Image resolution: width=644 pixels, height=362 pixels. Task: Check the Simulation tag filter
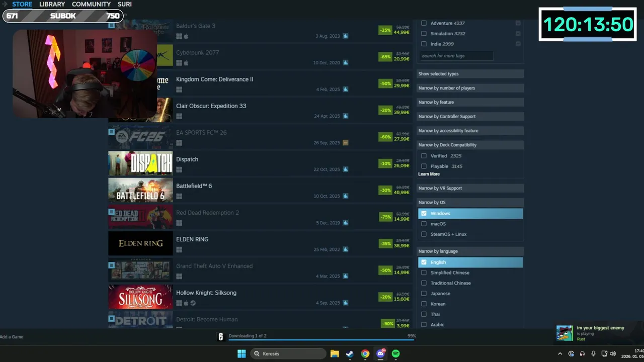click(424, 34)
